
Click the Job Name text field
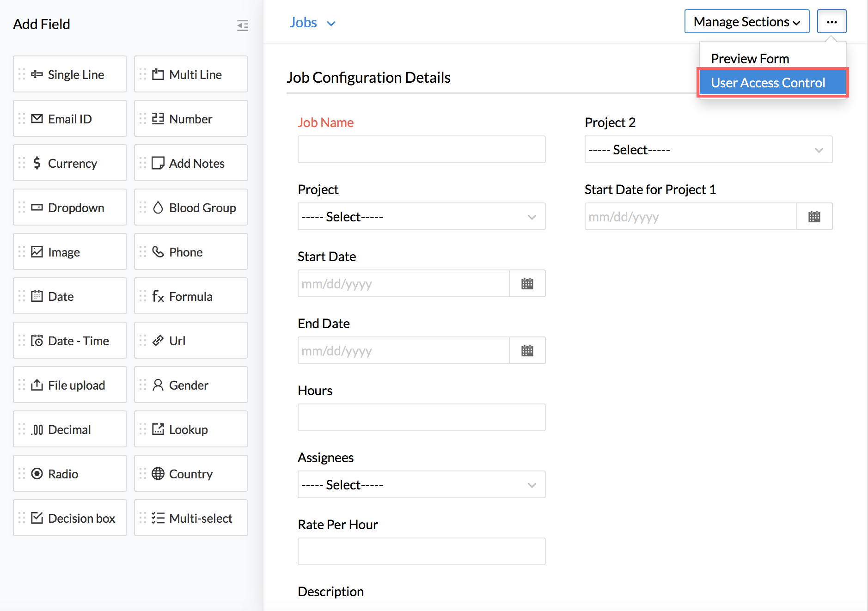(x=421, y=150)
